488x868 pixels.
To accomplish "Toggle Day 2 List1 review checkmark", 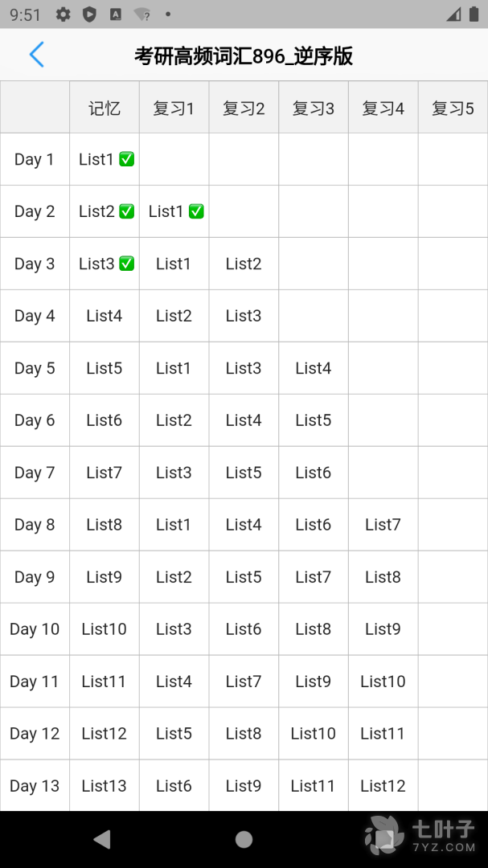I will (196, 211).
